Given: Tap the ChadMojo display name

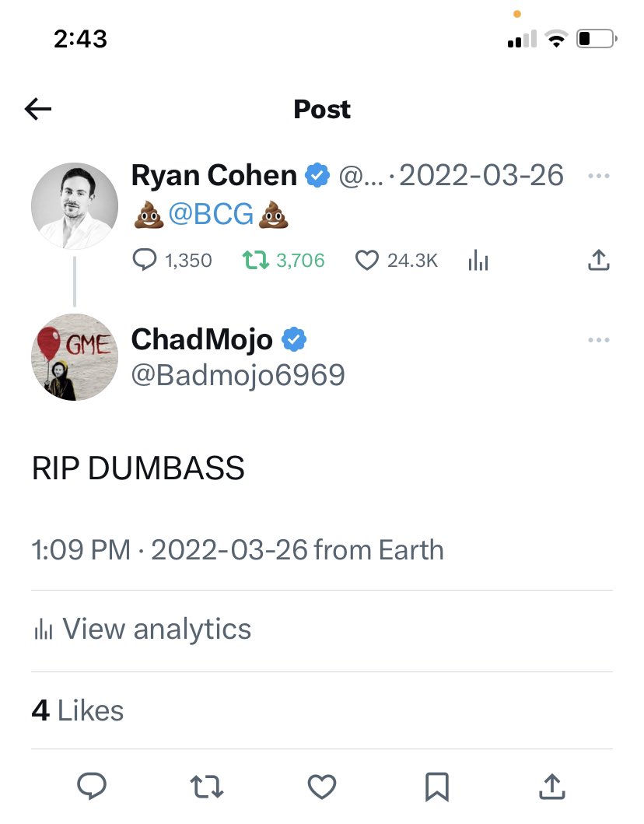Looking at the screenshot, I should click(202, 339).
